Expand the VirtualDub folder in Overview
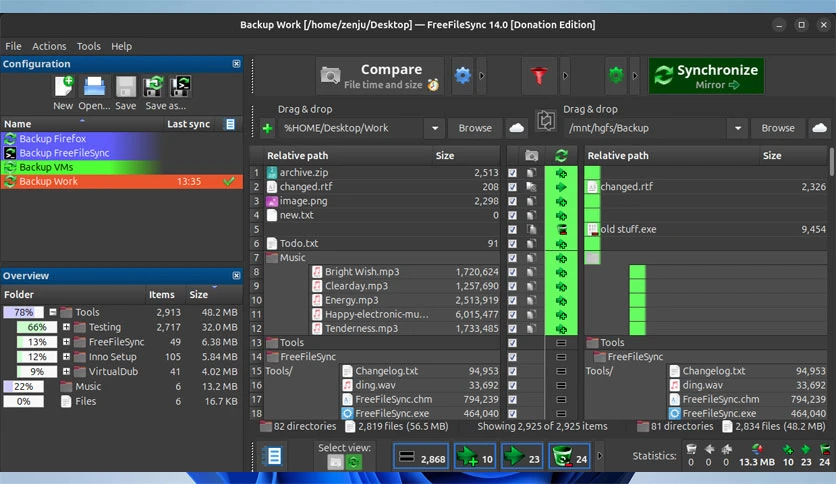Viewport: 836px width, 484px height. [66, 372]
